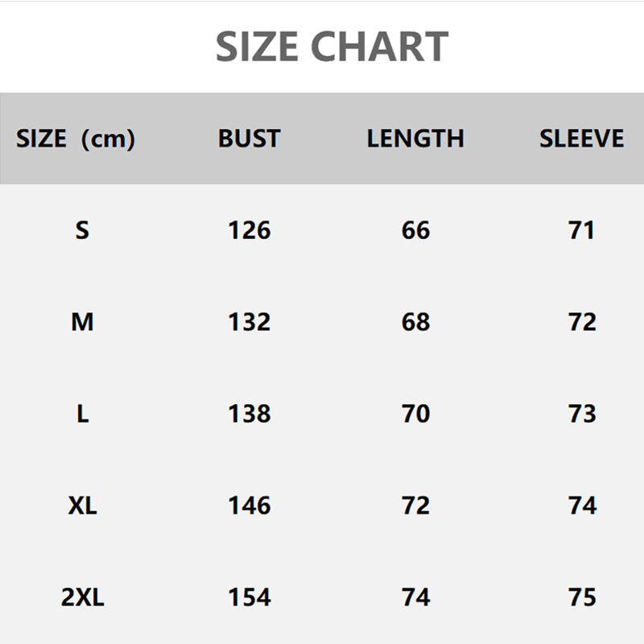Click bust value 146 for size XL
The height and width of the screenshot is (644, 644).
point(249,506)
